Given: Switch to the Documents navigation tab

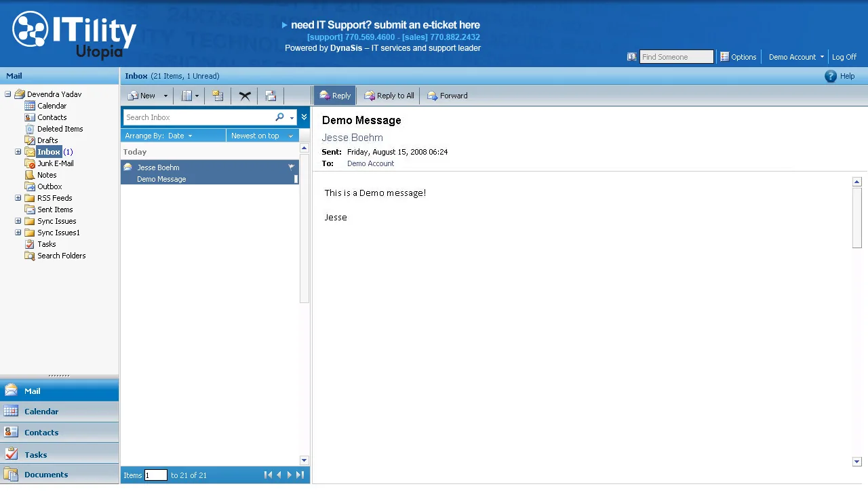Looking at the screenshot, I should [x=60, y=475].
